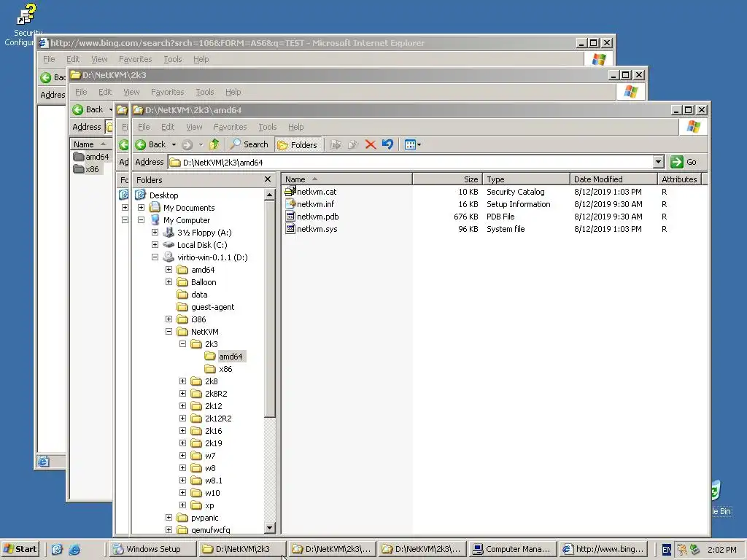747x560 pixels.
Task: Launch Internet Explorer from quick launch
Action: click(74, 549)
